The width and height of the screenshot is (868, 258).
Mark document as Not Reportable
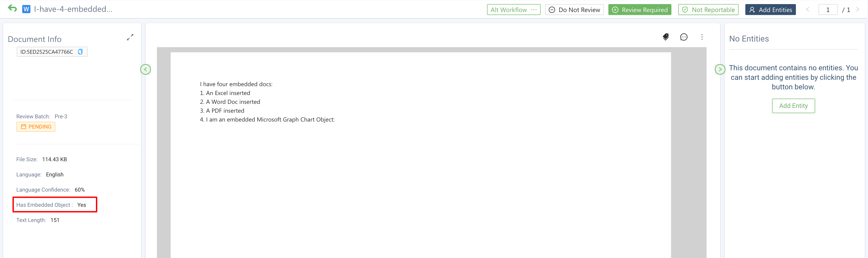point(708,10)
